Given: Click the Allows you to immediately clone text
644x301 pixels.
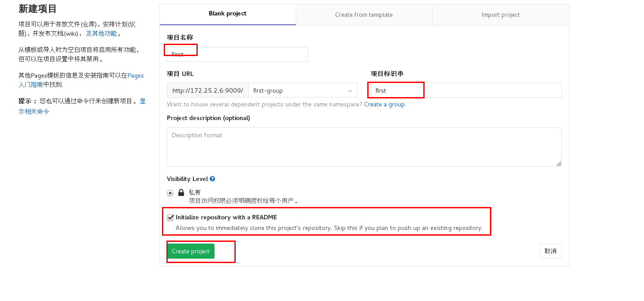Looking at the screenshot, I should (329, 228).
